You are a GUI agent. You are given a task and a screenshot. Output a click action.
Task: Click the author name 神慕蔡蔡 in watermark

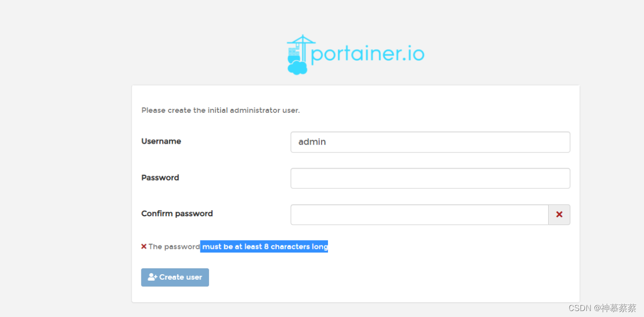coord(618,308)
